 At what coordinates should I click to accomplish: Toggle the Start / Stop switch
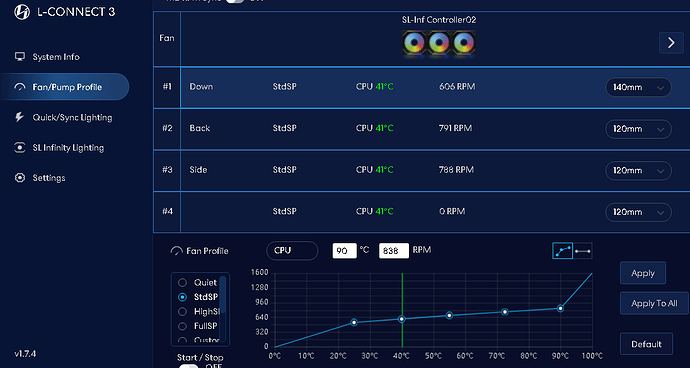189,366
